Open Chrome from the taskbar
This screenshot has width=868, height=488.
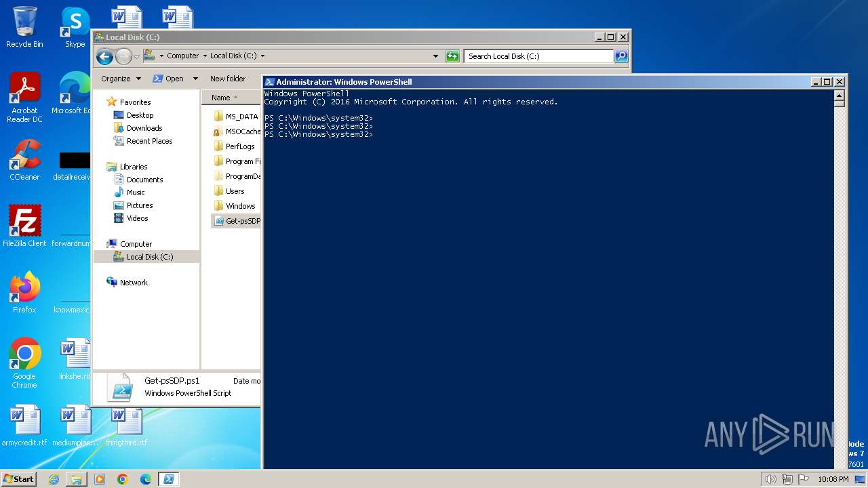click(123, 479)
